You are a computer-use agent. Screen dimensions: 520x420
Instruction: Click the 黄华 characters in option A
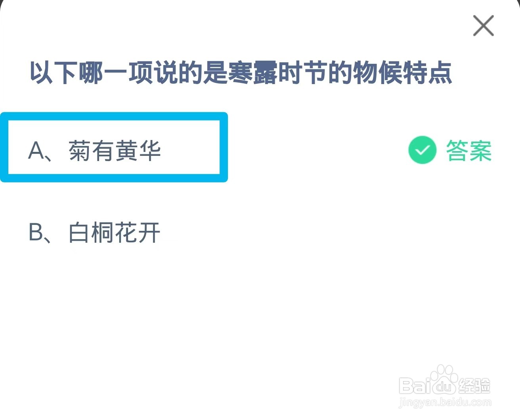[x=138, y=151]
